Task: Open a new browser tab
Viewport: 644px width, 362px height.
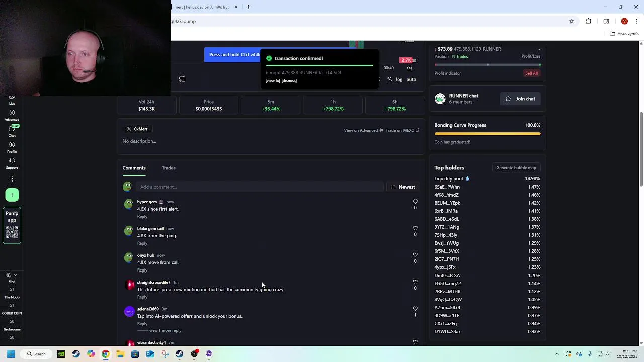Action: pos(248,7)
